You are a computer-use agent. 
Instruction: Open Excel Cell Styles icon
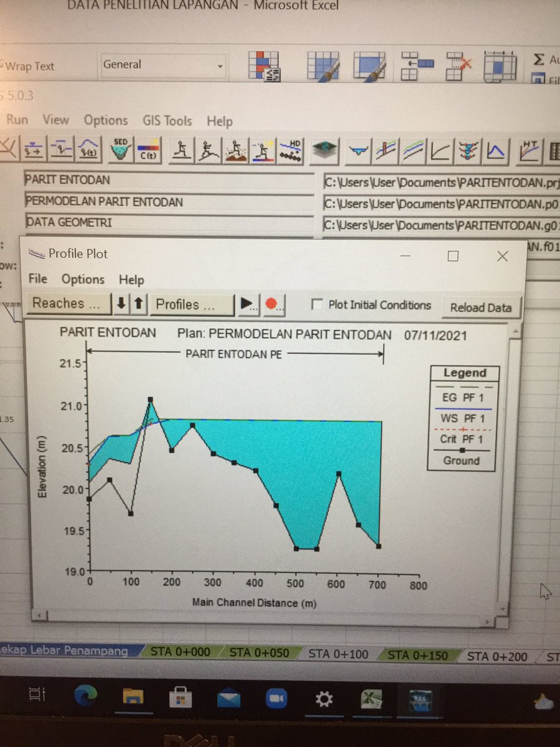tap(370, 65)
